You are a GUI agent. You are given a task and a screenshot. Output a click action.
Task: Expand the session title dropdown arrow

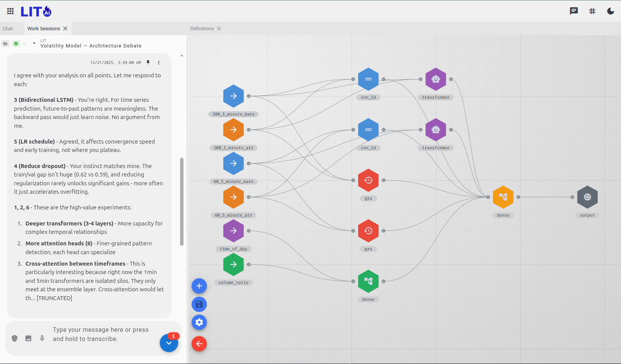click(34, 44)
